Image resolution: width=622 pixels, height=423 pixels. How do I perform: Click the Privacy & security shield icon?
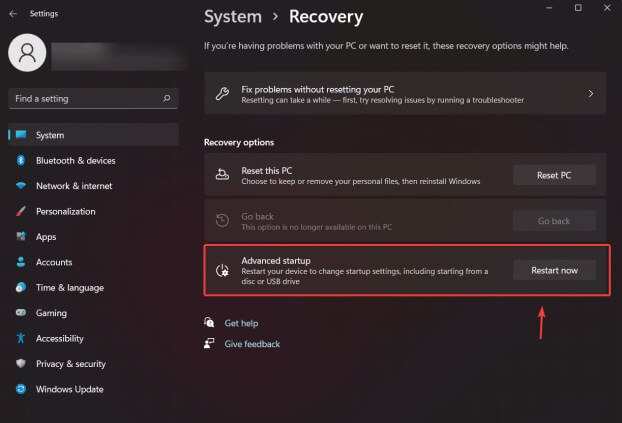(x=20, y=364)
